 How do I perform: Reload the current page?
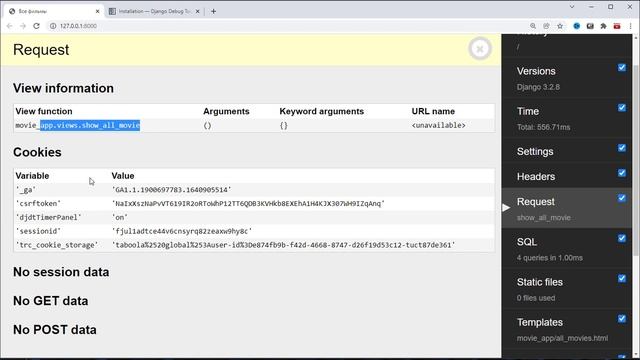[36, 26]
